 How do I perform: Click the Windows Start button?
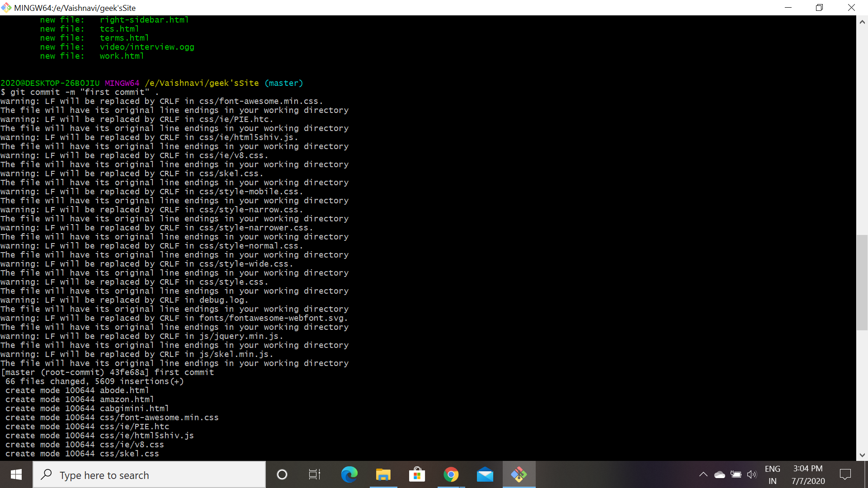point(16,474)
